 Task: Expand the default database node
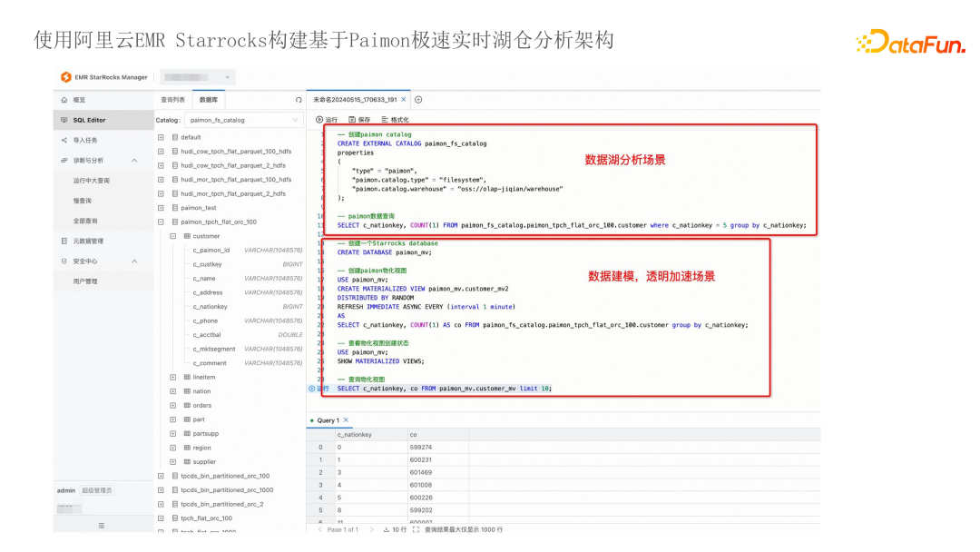pyautogui.click(x=161, y=137)
